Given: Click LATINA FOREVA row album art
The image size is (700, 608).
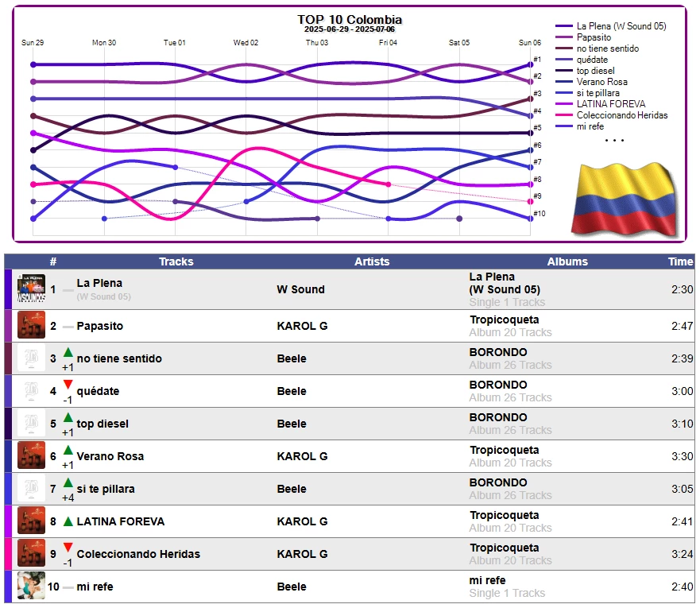Looking at the screenshot, I should coord(31,521).
